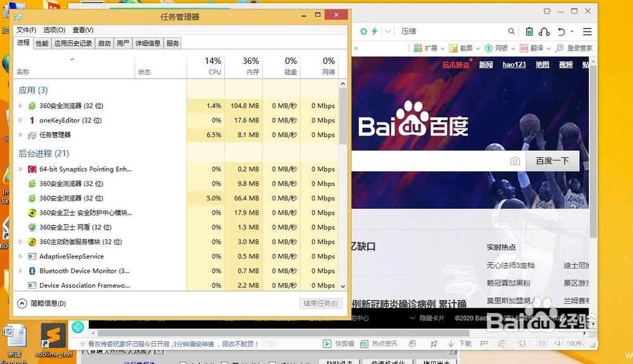The height and width of the screenshot is (364, 633).
Task: Click the 网银 shield icon
Action: click(x=489, y=48)
